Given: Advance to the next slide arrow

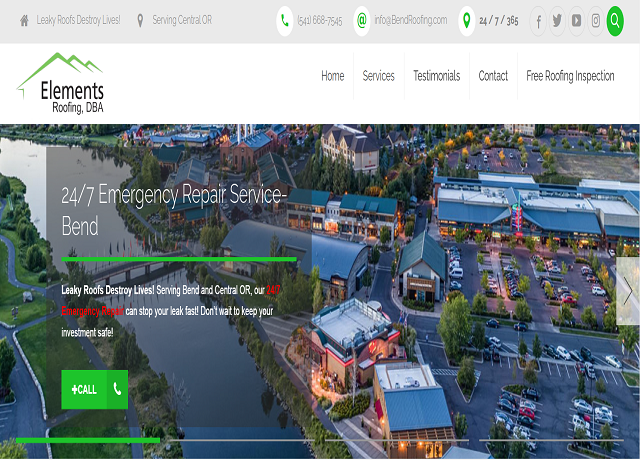Looking at the screenshot, I should pos(627,291).
